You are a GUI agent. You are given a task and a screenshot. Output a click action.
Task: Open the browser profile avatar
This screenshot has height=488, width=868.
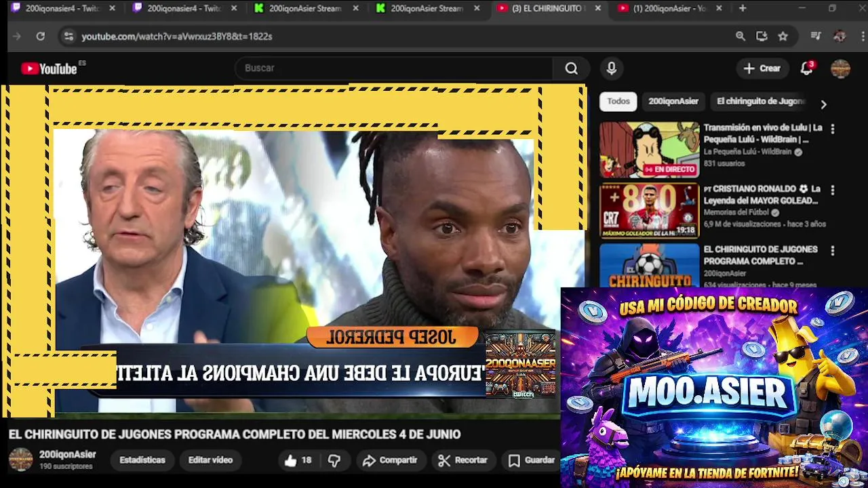click(840, 37)
